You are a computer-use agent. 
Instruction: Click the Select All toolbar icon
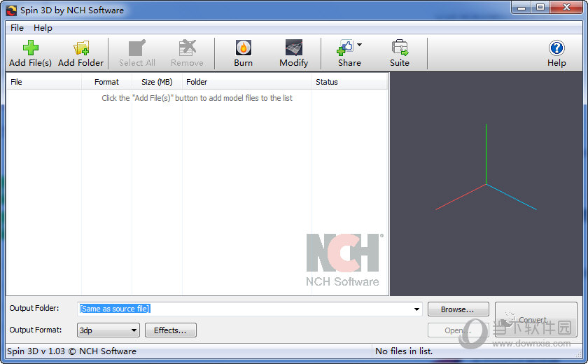click(x=137, y=48)
